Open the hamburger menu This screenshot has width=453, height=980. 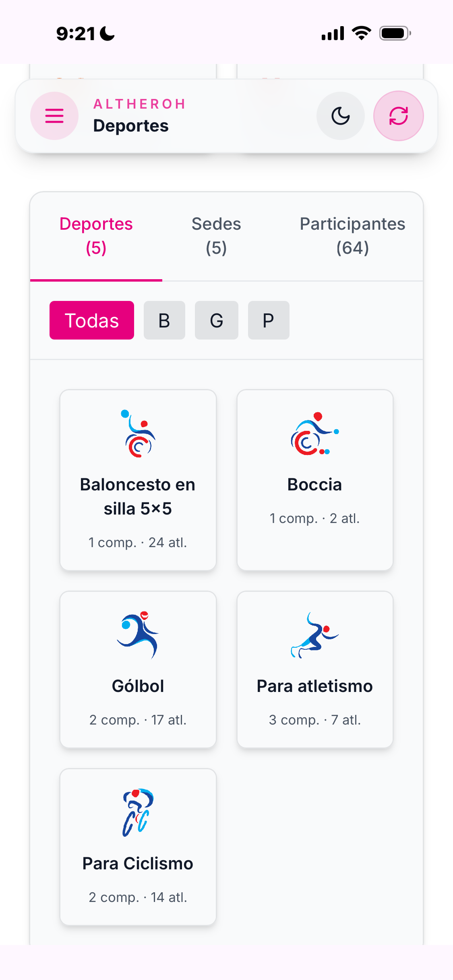tap(54, 116)
